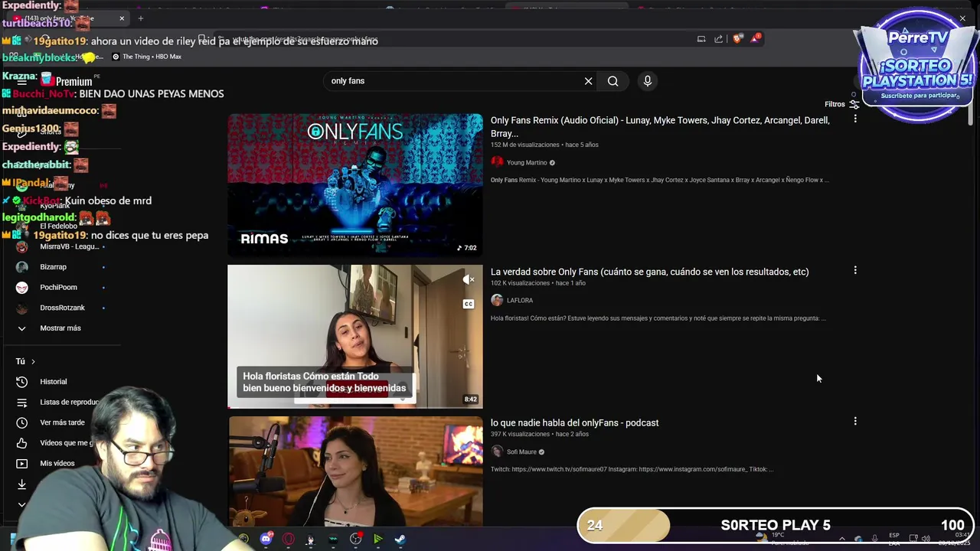Click the 'Mis videos' play icon
The width and height of the screenshot is (980, 551).
[21, 464]
